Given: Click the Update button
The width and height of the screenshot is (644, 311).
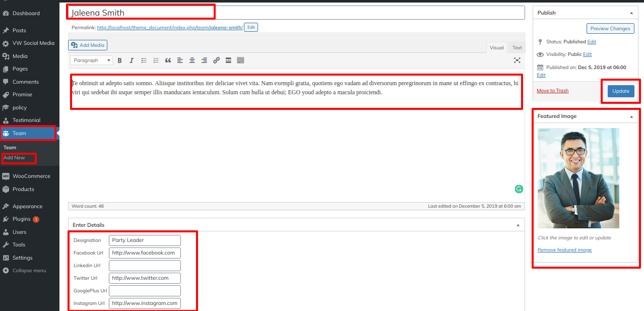Looking at the screenshot, I should 620,91.
